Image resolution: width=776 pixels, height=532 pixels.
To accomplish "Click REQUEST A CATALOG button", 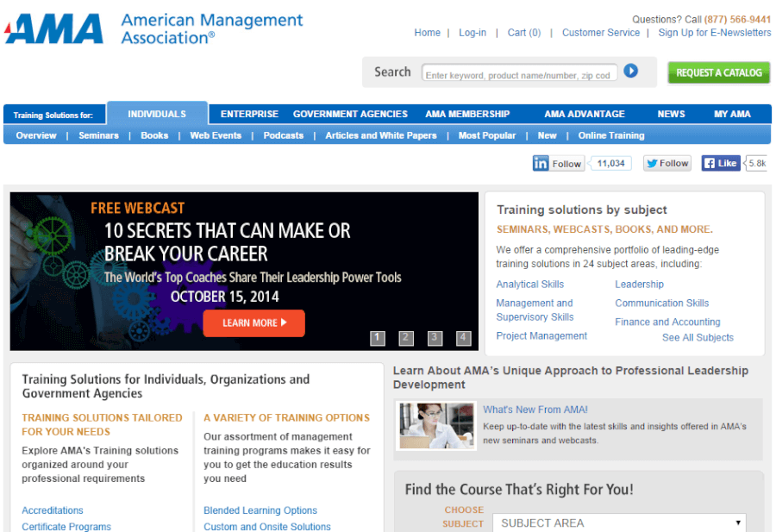I will (x=718, y=72).
